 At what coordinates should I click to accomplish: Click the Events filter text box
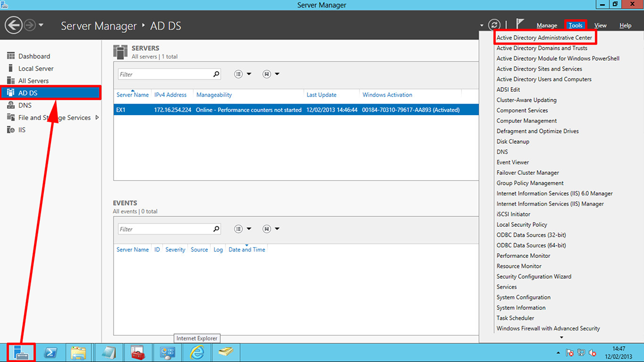[165, 229]
